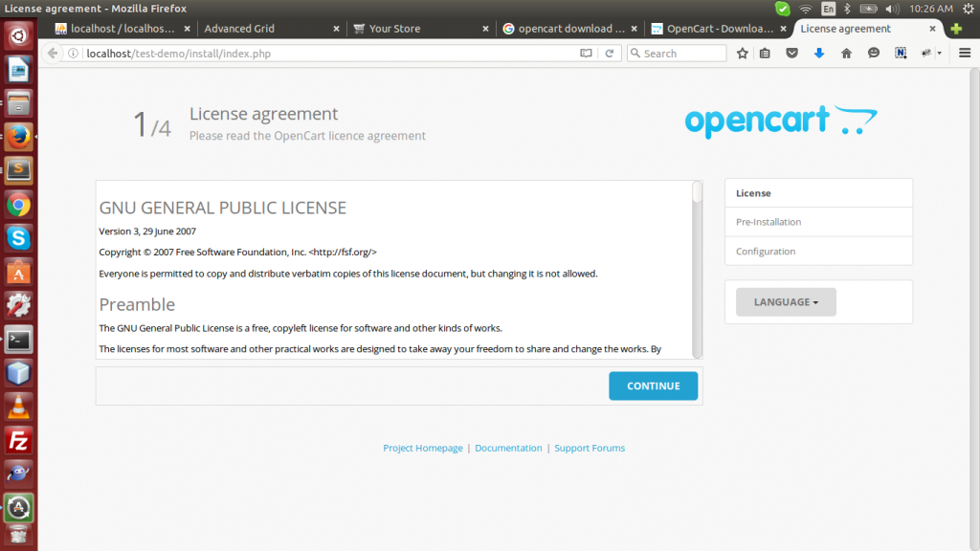980x551 pixels.
Task: Open the Wi-Fi network indicator
Action: coord(806,9)
